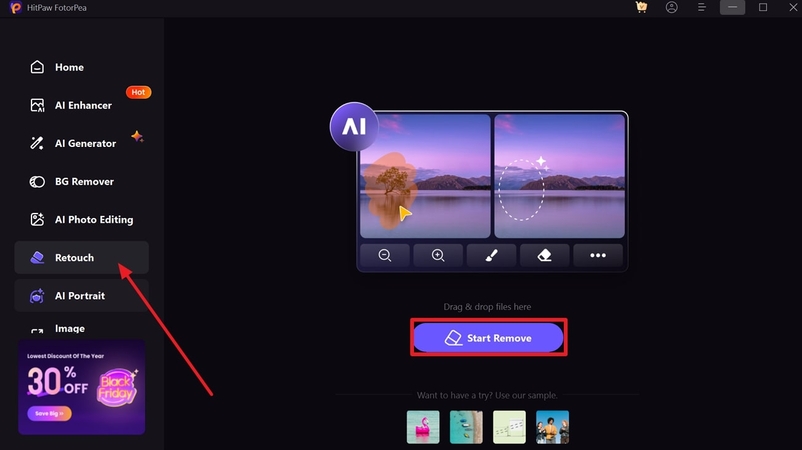The height and width of the screenshot is (450, 802).
Task: Pick the aerial beach sample thumbnail
Action: [466, 427]
